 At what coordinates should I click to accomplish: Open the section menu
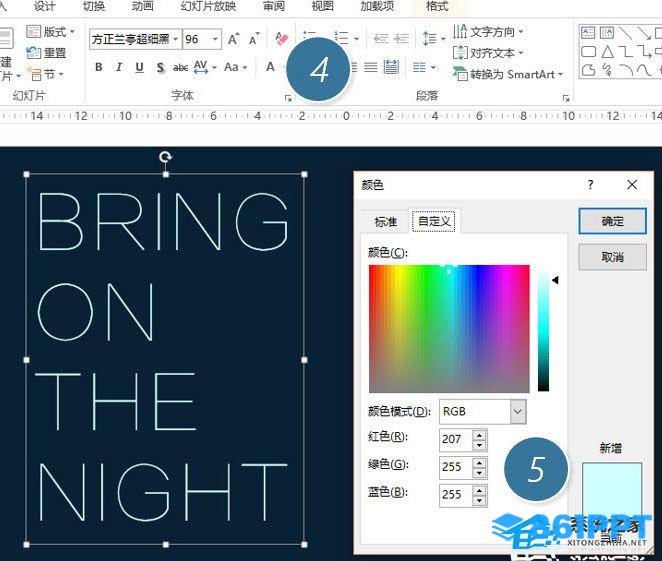pyautogui.click(x=46, y=75)
